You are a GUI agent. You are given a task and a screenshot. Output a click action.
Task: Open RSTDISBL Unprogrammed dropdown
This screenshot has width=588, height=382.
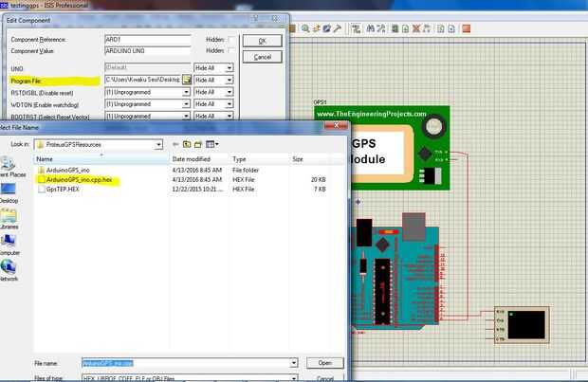point(186,92)
